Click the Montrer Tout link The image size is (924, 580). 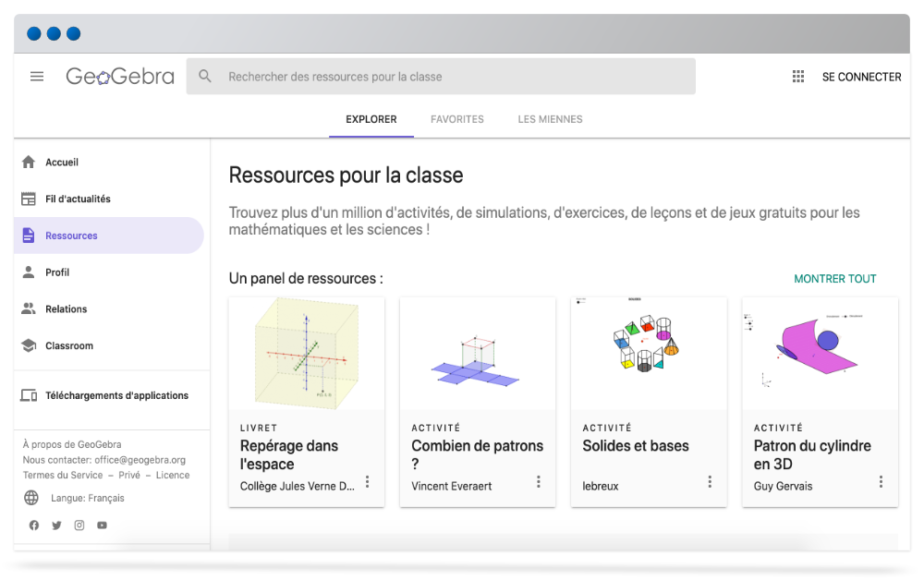coord(834,279)
